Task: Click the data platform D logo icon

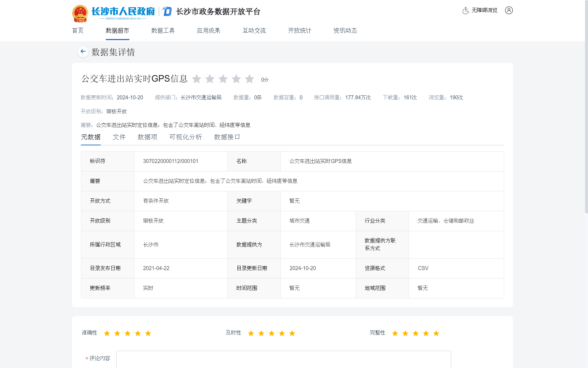Action: click(167, 11)
